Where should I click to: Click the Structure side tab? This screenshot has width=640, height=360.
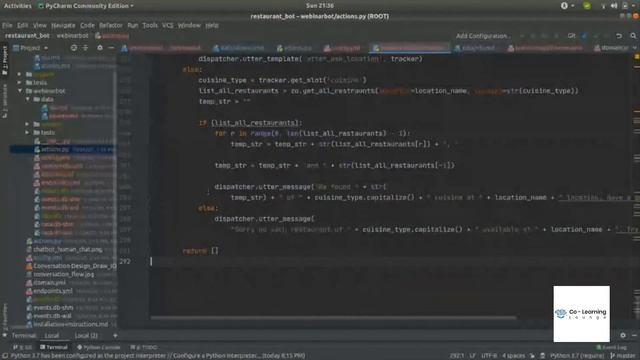[x=4, y=101]
